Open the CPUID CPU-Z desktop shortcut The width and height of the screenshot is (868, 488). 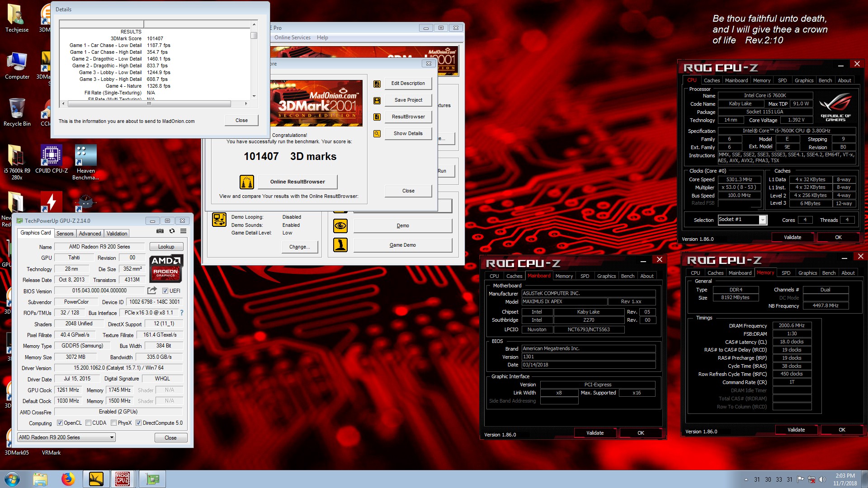(52, 159)
